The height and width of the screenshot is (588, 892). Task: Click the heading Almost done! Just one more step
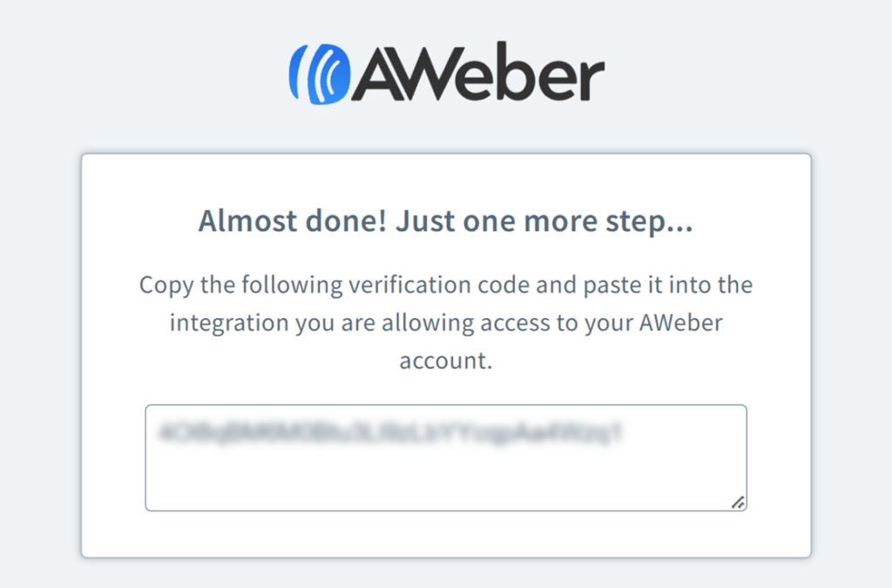(x=445, y=220)
